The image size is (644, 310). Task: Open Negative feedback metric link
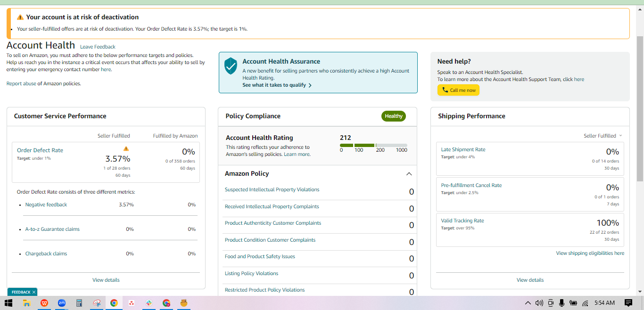(46, 204)
